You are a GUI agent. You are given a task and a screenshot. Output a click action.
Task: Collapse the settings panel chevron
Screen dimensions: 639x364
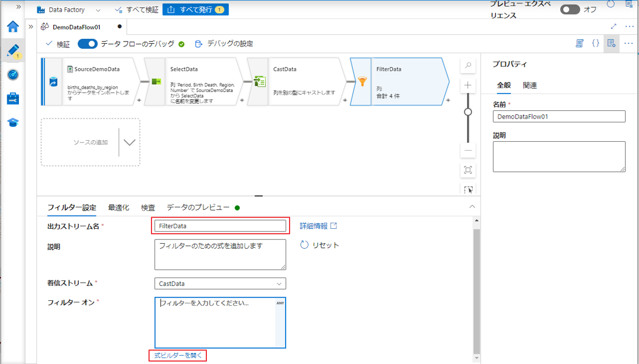(472, 207)
